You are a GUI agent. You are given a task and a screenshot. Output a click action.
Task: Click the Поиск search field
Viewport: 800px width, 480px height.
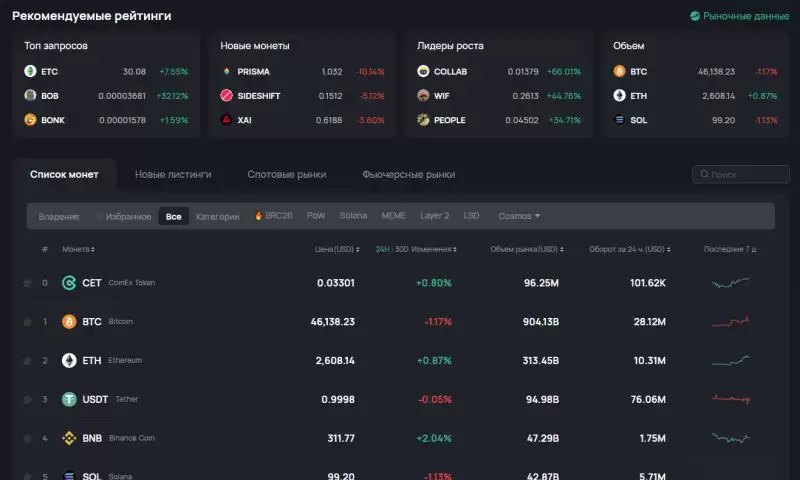point(740,174)
